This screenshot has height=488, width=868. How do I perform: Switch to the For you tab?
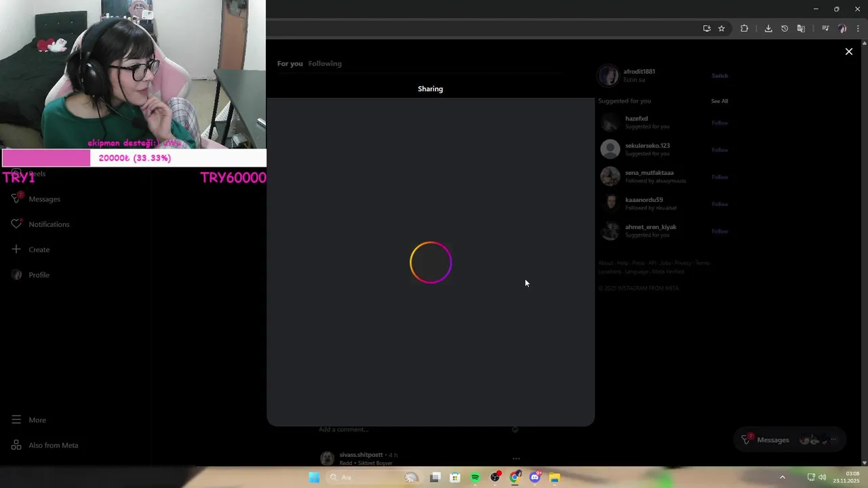click(x=290, y=64)
